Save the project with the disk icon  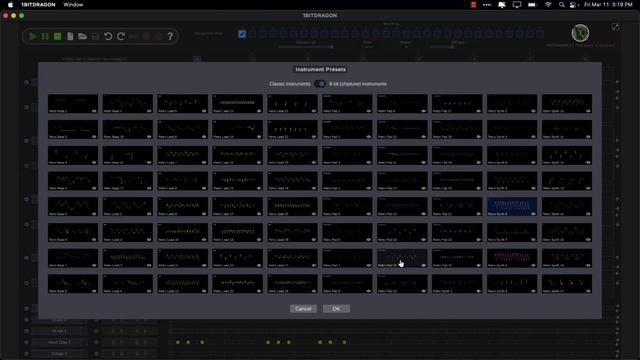click(x=96, y=36)
